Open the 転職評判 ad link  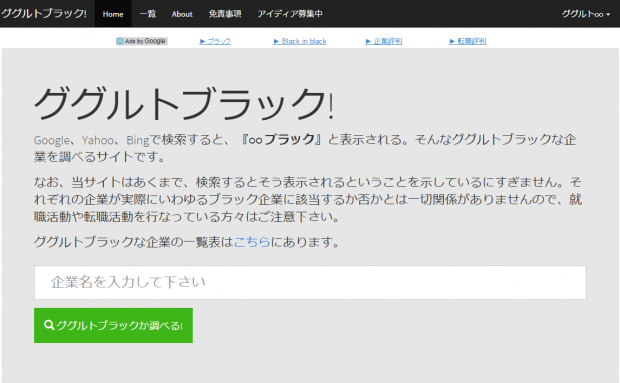pos(468,41)
